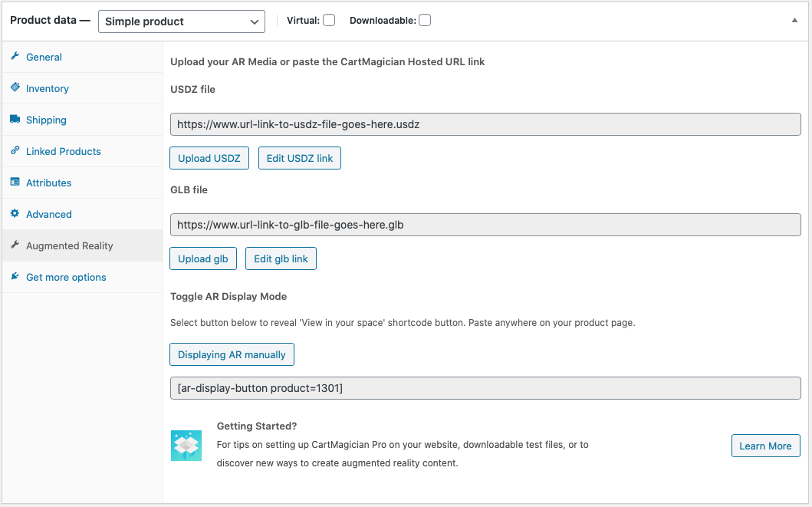Click the list icon beside Attributes
The height and width of the screenshot is (507, 812).
15,182
